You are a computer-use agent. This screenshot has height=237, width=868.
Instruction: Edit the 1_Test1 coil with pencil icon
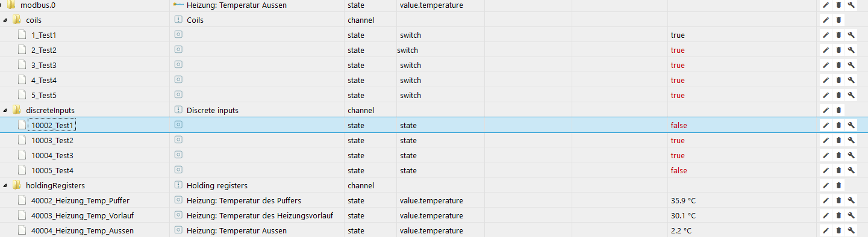point(826,35)
